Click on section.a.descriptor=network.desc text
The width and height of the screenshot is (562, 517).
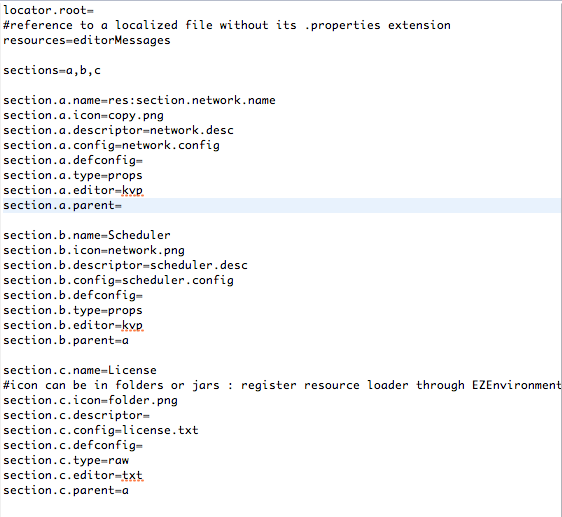pyautogui.click(x=118, y=131)
